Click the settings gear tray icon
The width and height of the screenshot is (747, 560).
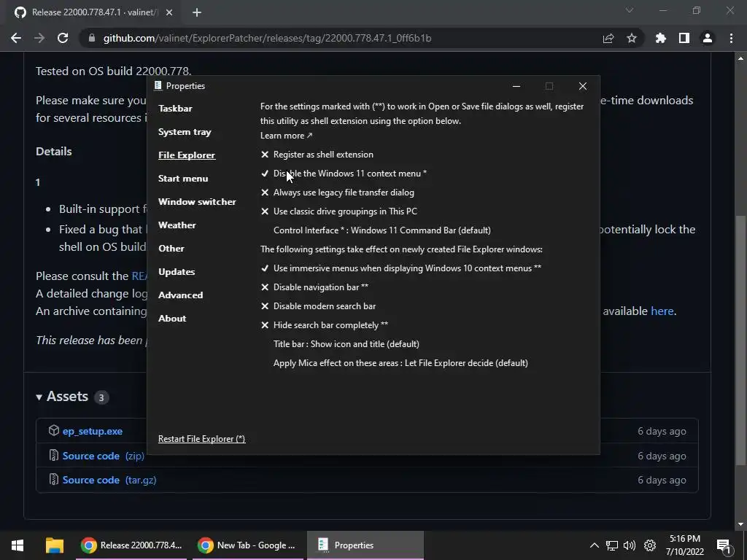(x=650, y=545)
